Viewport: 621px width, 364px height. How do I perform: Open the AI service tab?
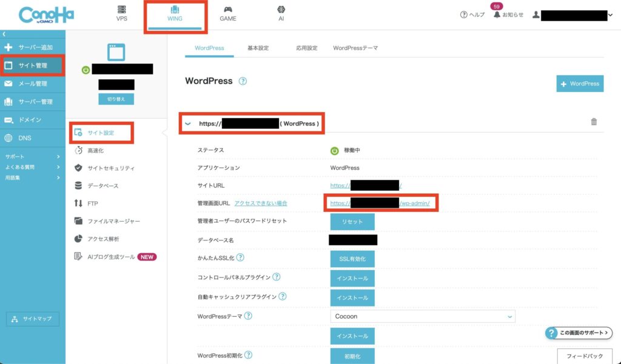point(281,13)
